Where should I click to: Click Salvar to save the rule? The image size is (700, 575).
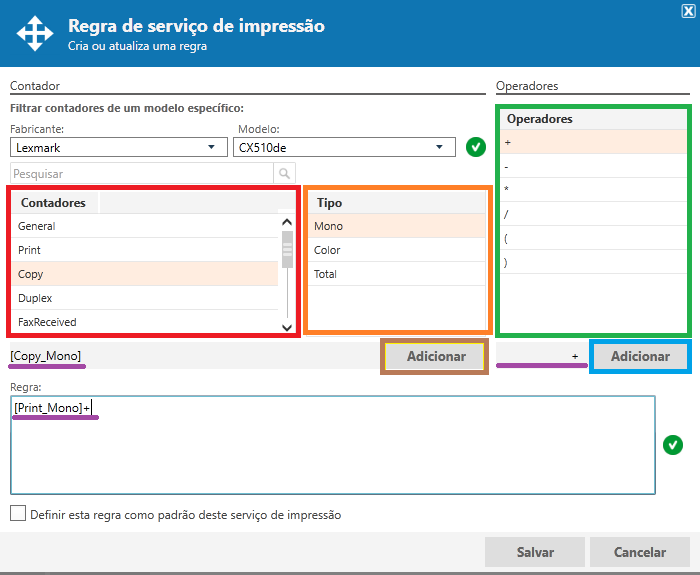point(535,552)
